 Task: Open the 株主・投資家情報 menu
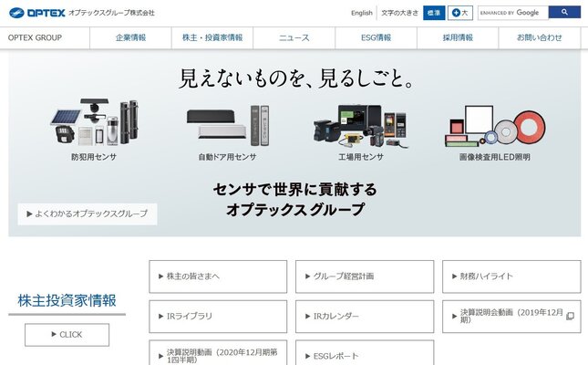pos(212,37)
